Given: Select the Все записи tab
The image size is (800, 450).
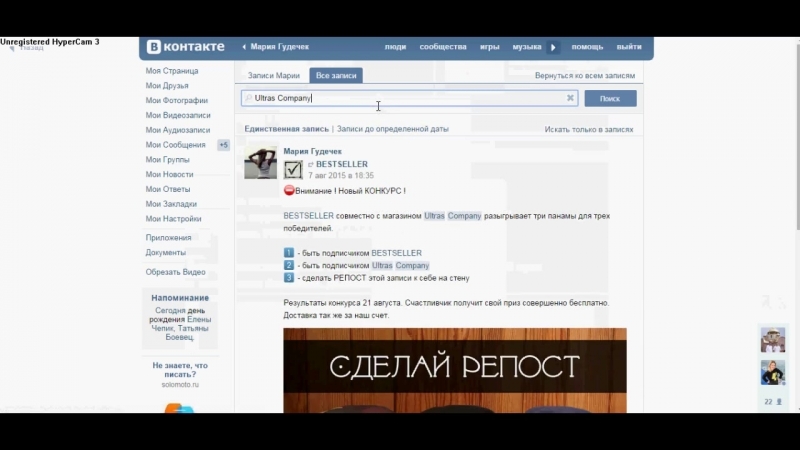Looking at the screenshot, I should pos(336,76).
